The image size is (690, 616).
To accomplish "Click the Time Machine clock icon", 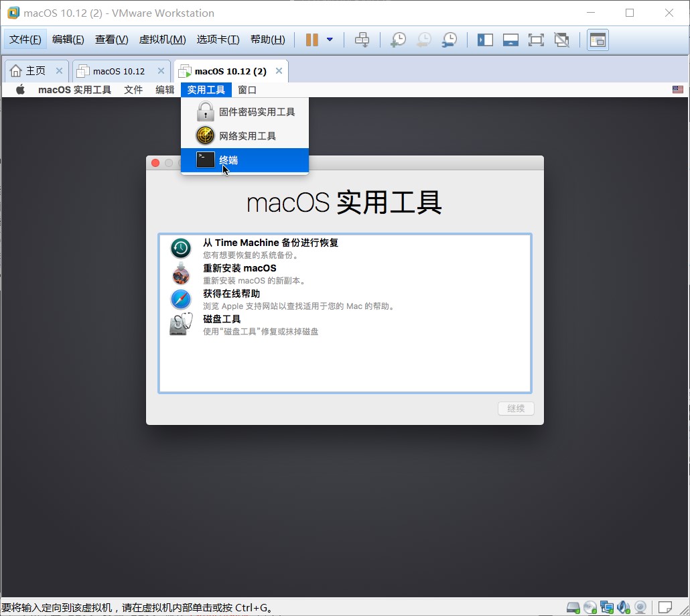I will (x=181, y=248).
